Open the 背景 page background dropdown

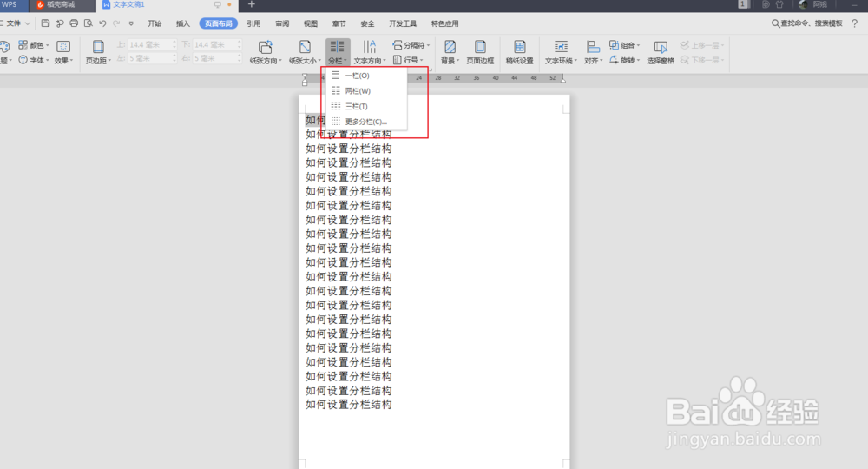pyautogui.click(x=450, y=52)
